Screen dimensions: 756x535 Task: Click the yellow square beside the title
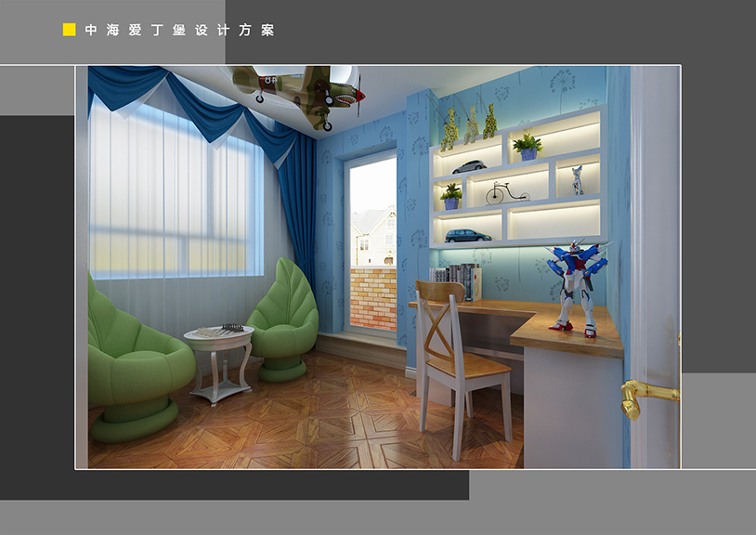pos(69,30)
